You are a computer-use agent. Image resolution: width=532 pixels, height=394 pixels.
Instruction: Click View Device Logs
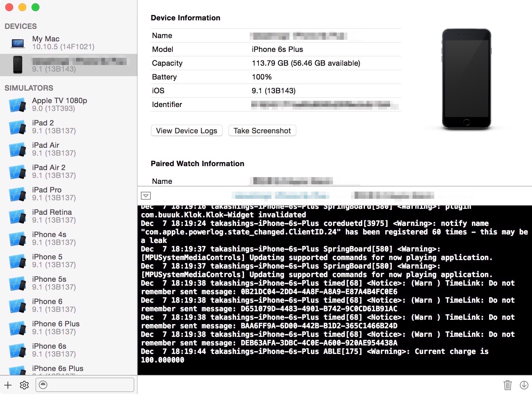(x=187, y=131)
